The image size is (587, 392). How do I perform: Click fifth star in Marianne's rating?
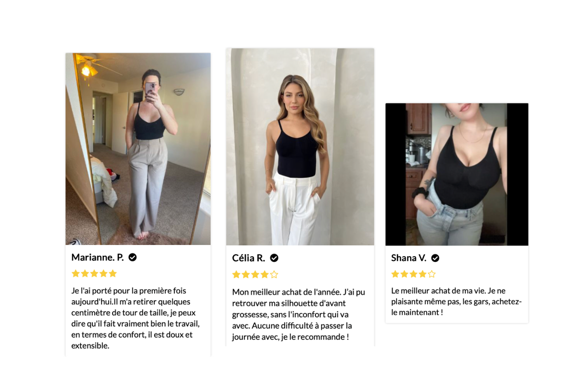pyautogui.click(x=113, y=273)
